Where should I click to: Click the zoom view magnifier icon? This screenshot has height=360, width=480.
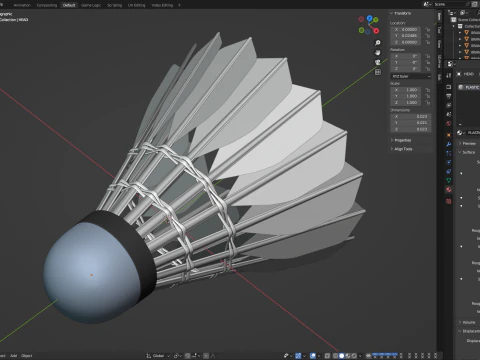(378, 43)
